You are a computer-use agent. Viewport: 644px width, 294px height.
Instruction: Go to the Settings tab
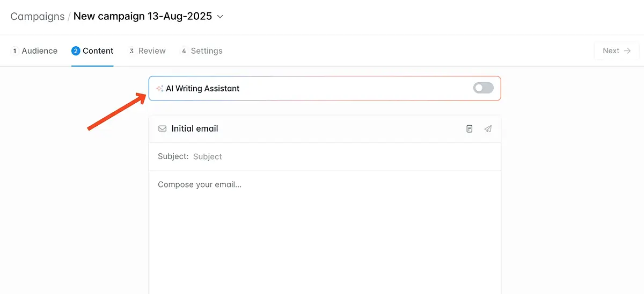pos(207,51)
